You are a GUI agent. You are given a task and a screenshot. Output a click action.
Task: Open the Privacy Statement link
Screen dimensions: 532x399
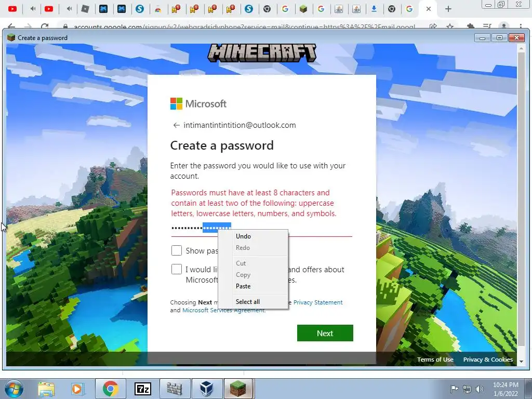tap(318, 302)
